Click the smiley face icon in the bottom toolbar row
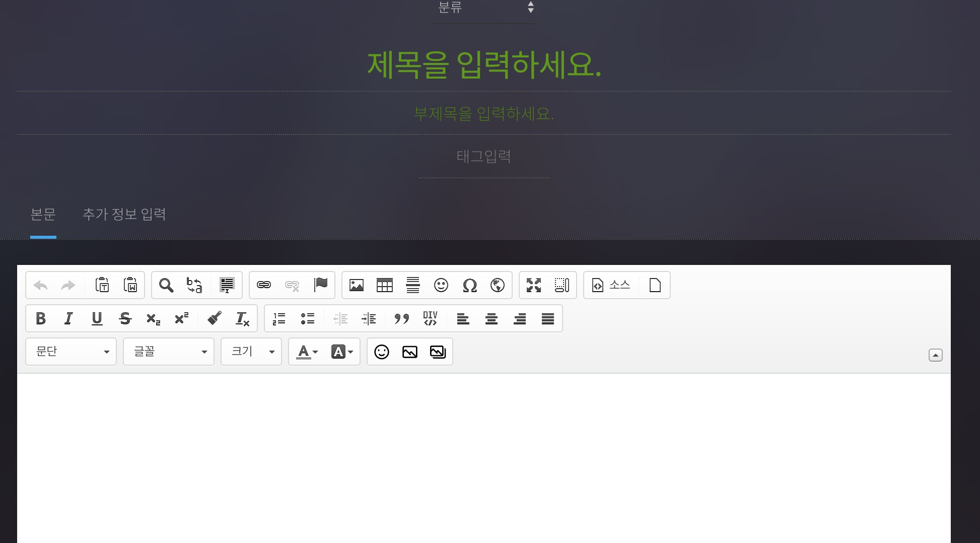 (382, 352)
